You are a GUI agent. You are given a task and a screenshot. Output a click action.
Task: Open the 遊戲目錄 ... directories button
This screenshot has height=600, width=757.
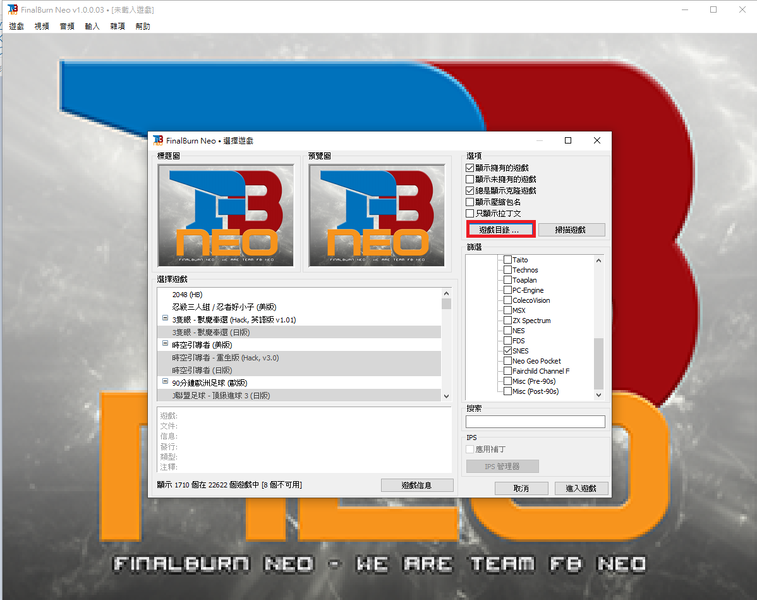click(x=501, y=230)
